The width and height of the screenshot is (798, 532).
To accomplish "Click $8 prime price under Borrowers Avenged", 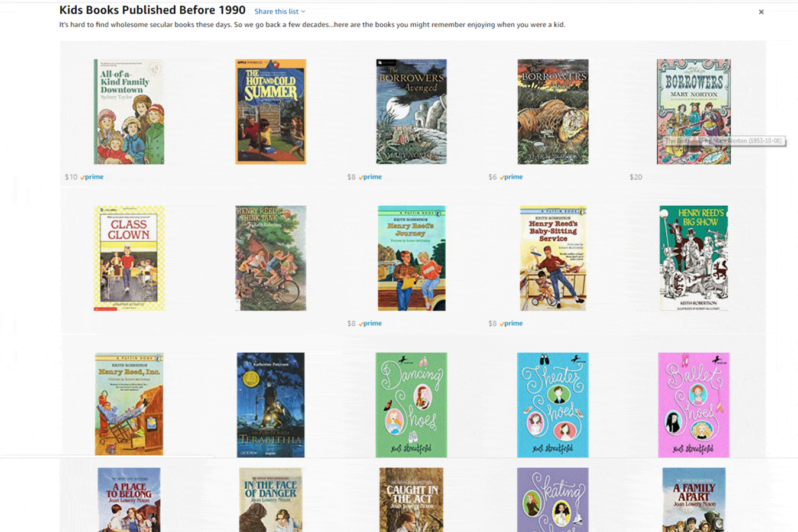I will click(x=364, y=177).
